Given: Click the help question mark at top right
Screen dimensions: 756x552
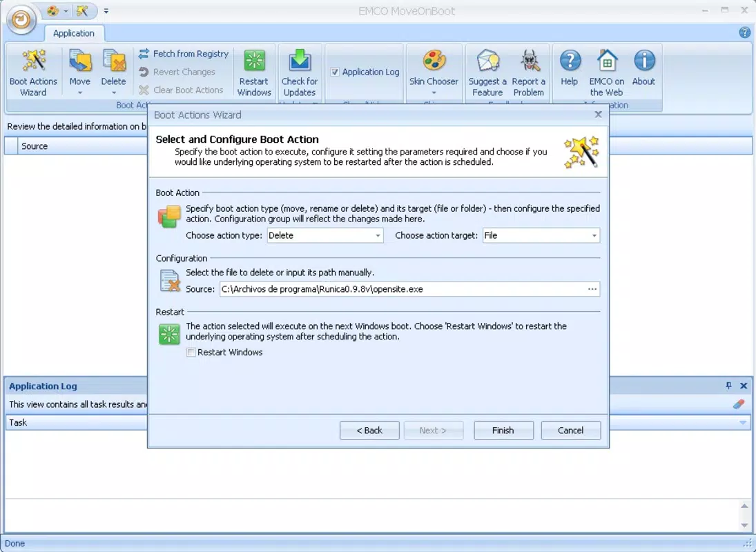Looking at the screenshot, I should pyautogui.click(x=744, y=32).
